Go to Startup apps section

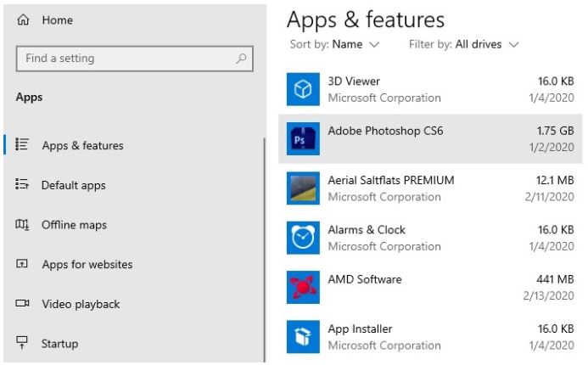[59, 344]
